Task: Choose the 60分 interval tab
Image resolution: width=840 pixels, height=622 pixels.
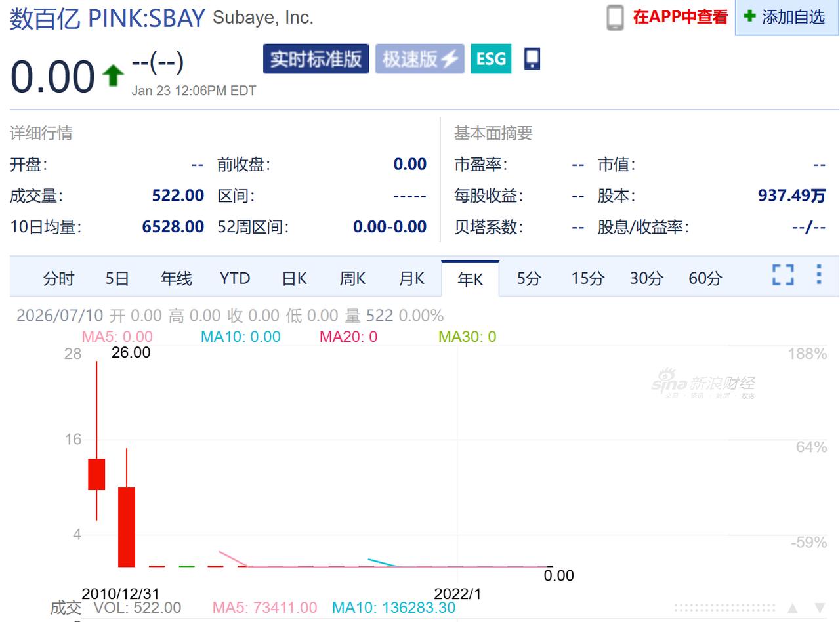Action: click(705, 278)
